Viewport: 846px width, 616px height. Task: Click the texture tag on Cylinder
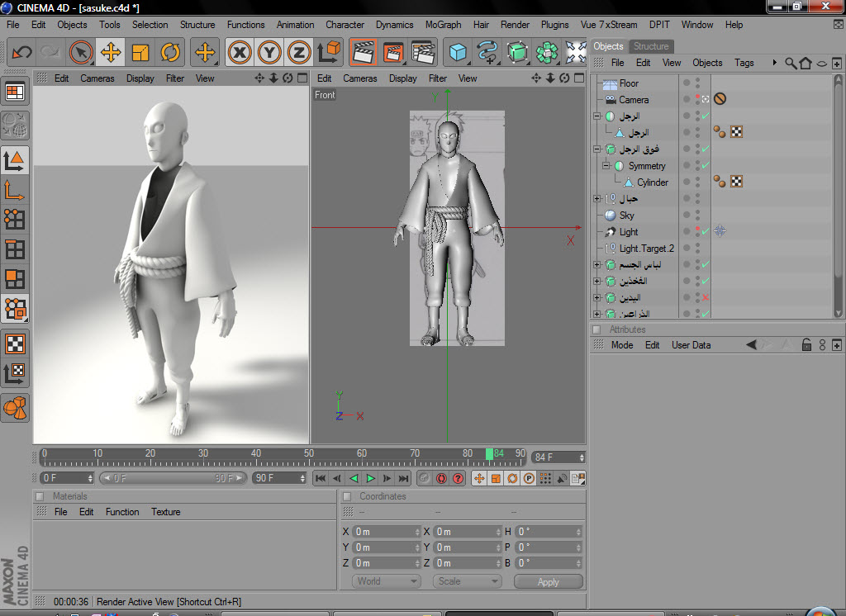tap(736, 181)
